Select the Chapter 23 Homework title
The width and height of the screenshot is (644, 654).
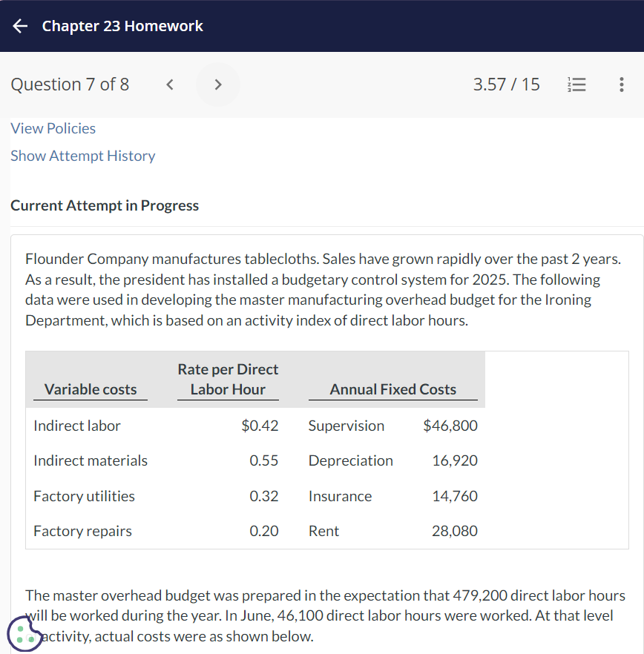click(123, 26)
